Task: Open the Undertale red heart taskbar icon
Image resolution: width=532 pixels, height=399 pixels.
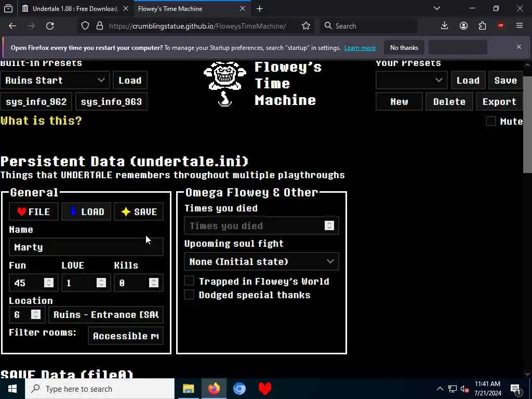Action: [x=264, y=389]
